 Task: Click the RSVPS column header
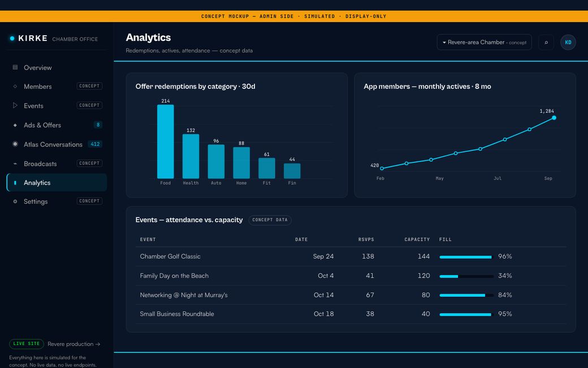tap(366, 239)
